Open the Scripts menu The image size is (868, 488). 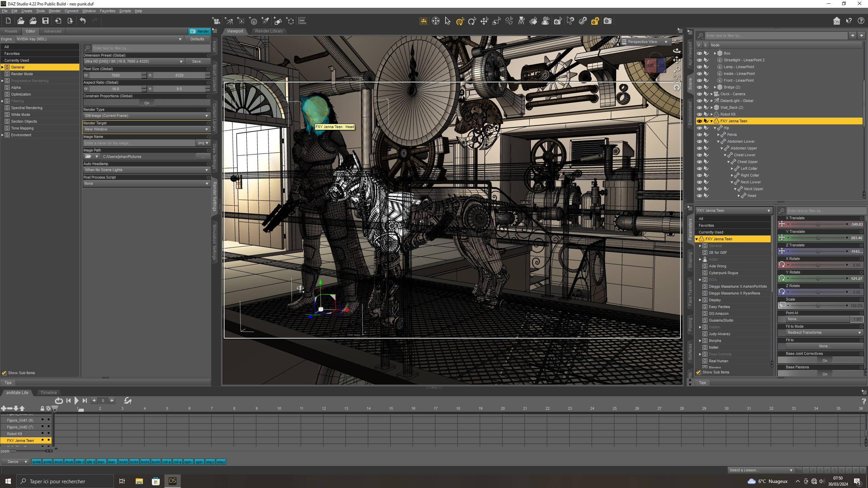(125, 11)
